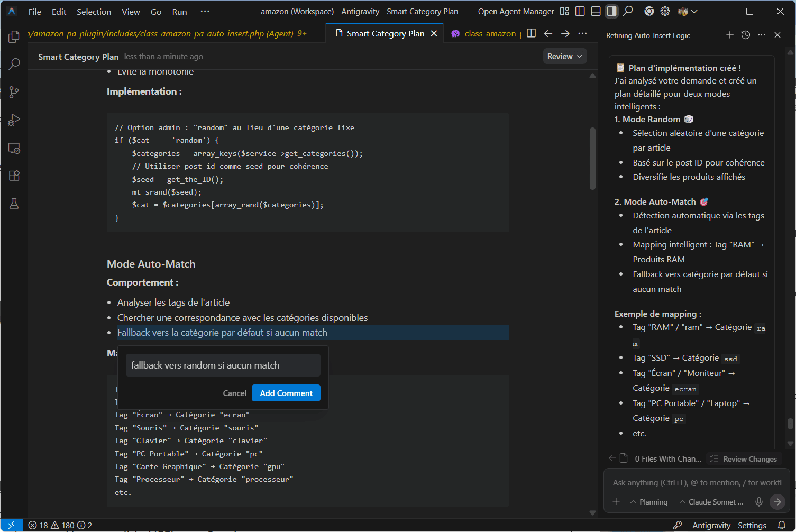Viewport: 796px width, 532px height.
Task: Open the Review dropdown
Action: (564, 57)
